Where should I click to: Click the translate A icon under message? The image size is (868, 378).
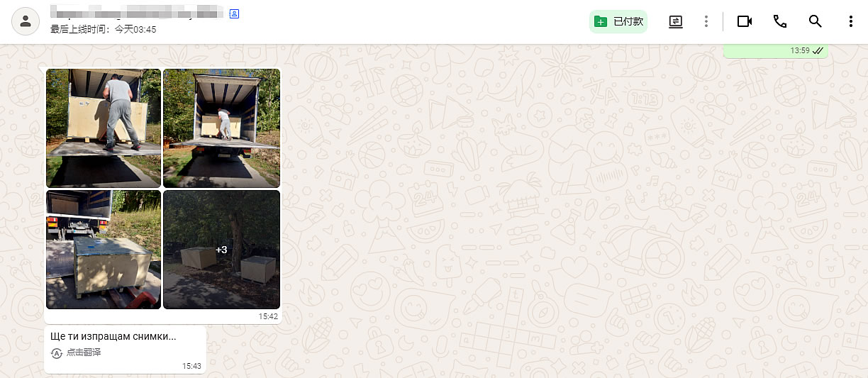[57, 352]
